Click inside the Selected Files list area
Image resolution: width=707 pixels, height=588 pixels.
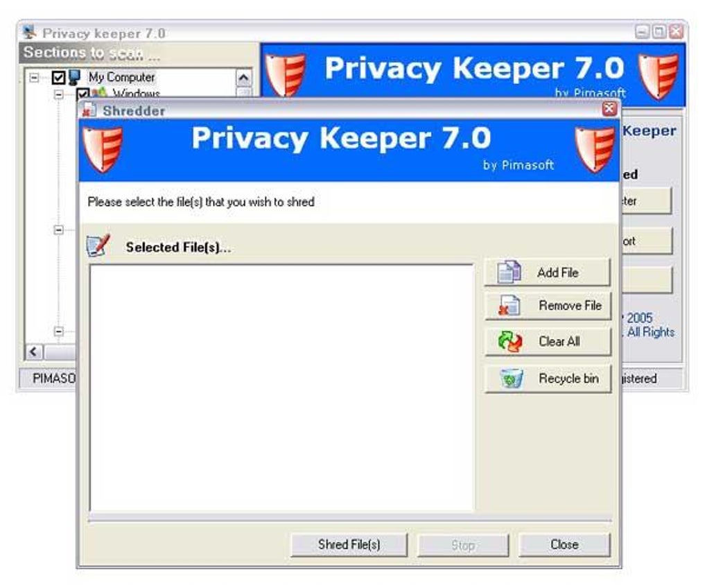click(282, 388)
